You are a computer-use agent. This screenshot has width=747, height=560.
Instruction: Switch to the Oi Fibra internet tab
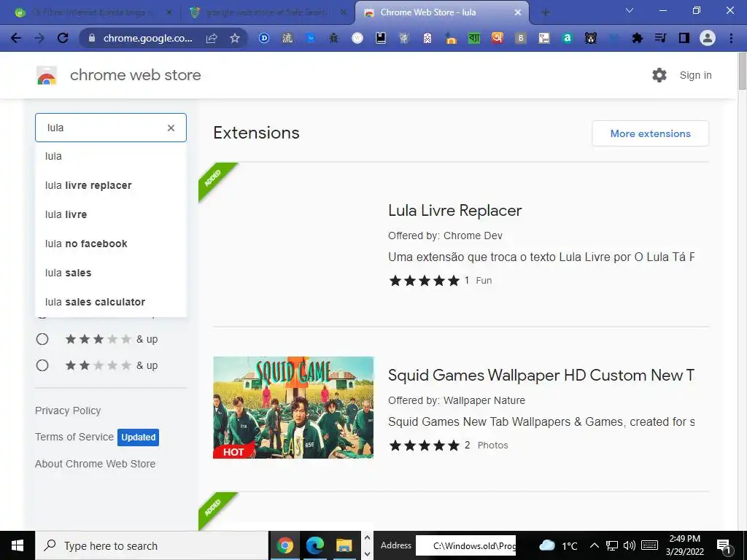pyautogui.click(x=93, y=12)
